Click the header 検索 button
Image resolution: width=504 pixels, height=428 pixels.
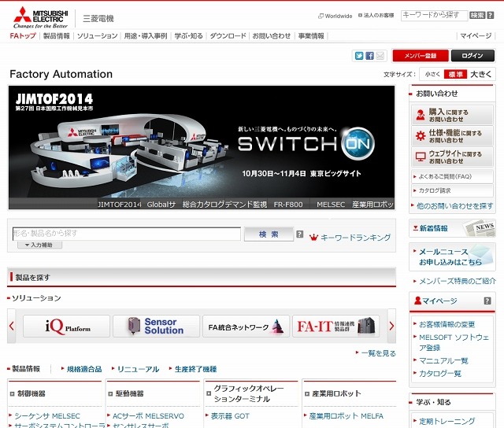point(477,15)
